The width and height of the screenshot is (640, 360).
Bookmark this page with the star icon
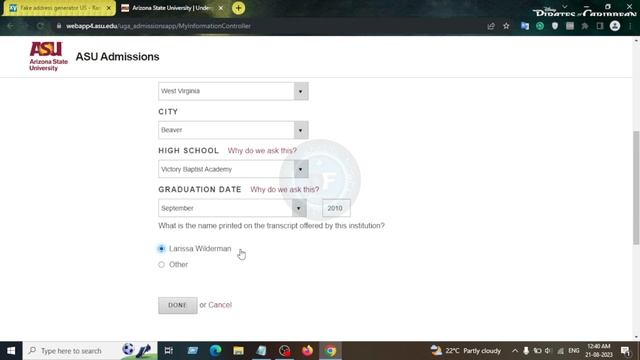506,26
